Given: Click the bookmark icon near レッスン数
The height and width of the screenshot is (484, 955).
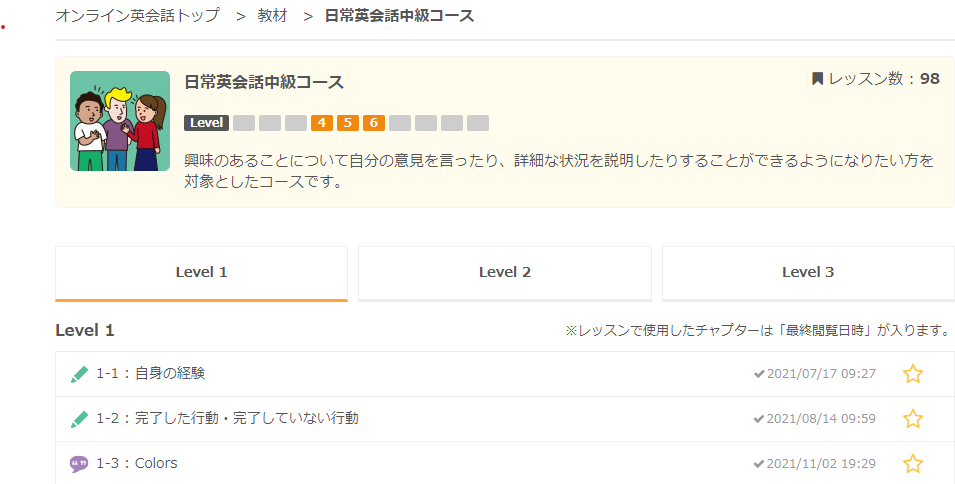Looking at the screenshot, I should point(817,78).
